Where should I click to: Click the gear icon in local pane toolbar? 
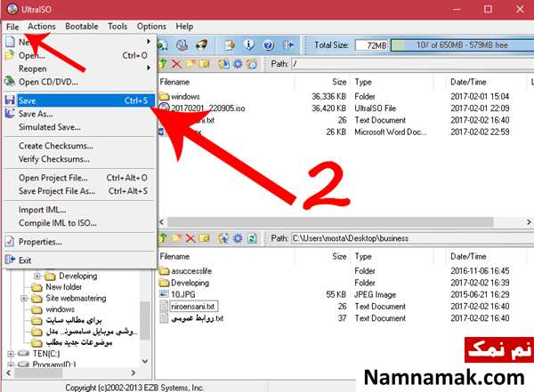point(238,238)
